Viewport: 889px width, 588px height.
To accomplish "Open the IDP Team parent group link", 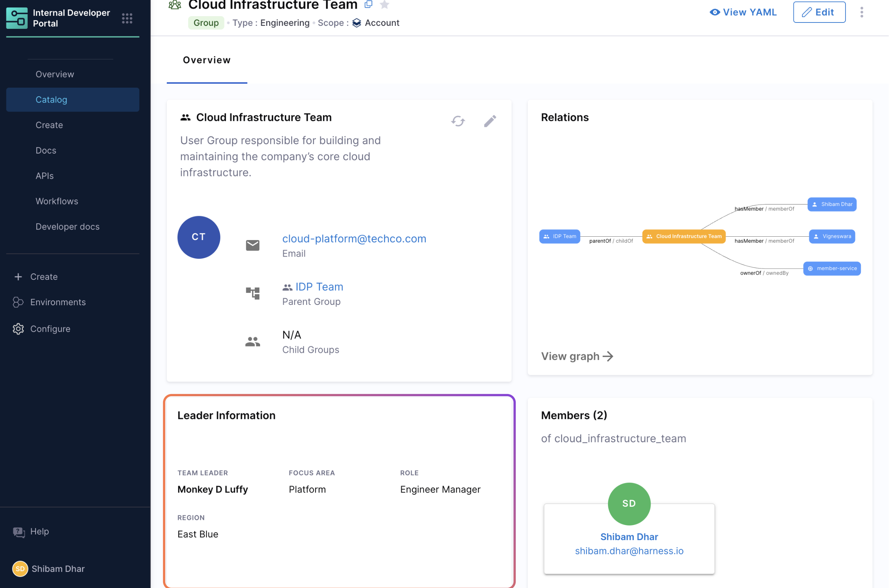I will [319, 287].
